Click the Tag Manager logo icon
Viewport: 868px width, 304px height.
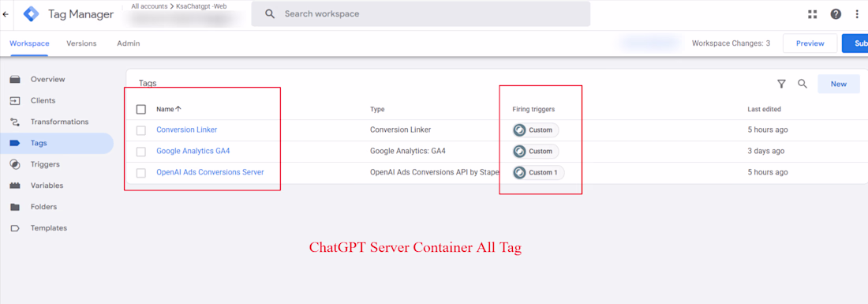click(x=31, y=14)
